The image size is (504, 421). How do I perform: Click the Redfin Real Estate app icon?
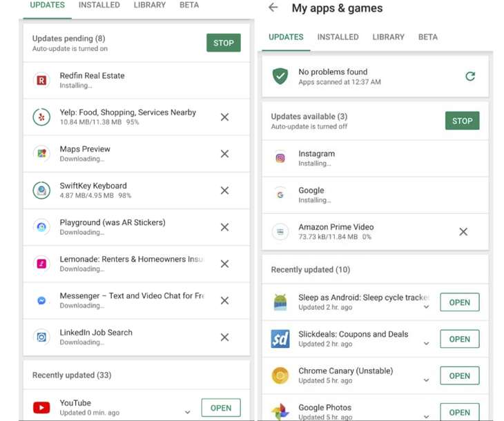(x=41, y=80)
